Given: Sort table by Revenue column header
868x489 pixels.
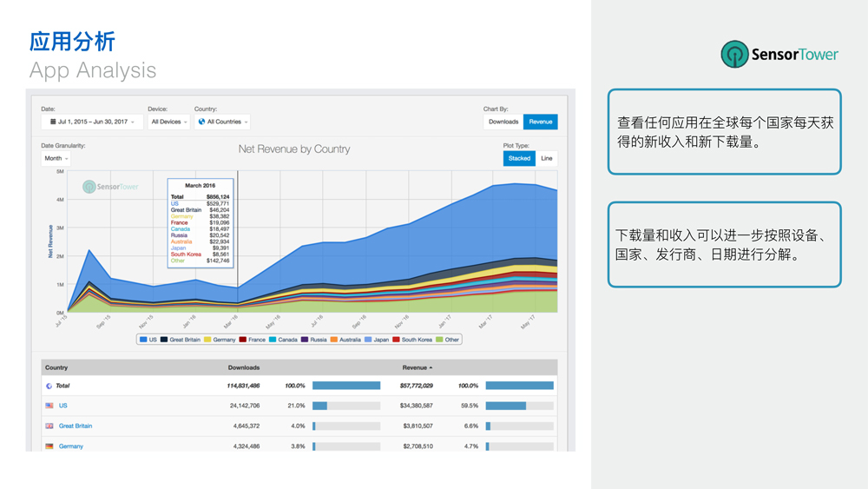Looking at the screenshot, I should click(x=417, y=367).
